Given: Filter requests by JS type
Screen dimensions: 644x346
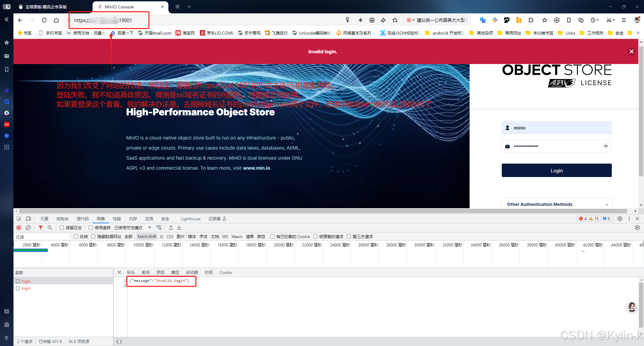Looking at the screenshot, I should click(161, 236).
